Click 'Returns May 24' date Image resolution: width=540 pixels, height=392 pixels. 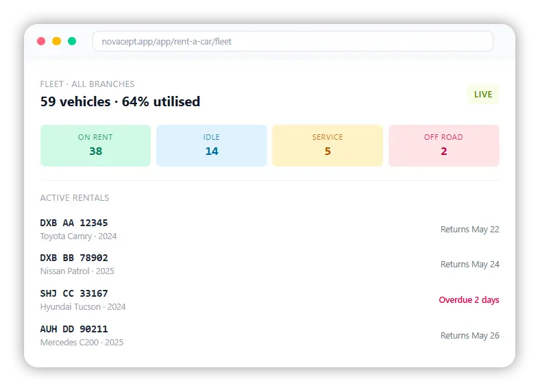pyautogui.click(x=469, y=265)
